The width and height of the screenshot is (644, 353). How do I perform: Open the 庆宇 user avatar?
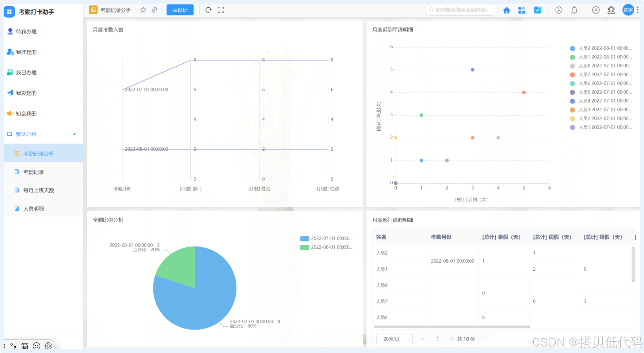coord(628,10)
